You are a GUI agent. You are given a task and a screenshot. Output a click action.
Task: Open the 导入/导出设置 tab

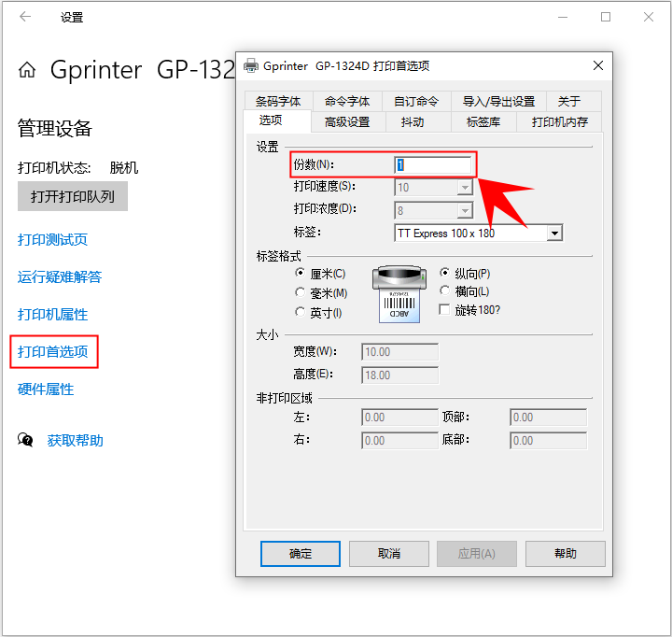[498, 101]
